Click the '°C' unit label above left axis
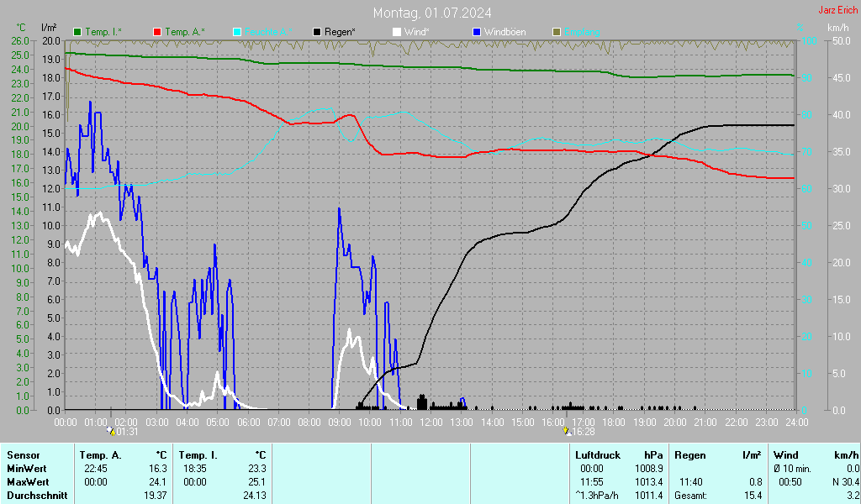 point(21,28)
